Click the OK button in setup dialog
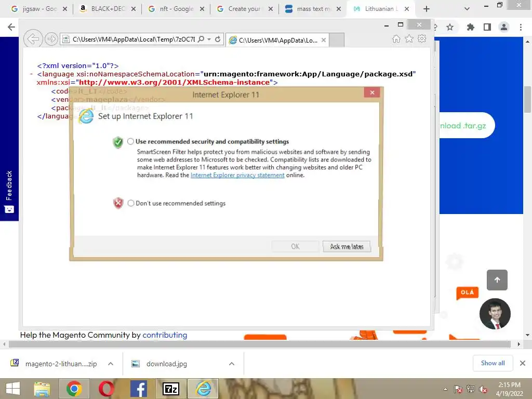532x399 pixels. [295, 247]
